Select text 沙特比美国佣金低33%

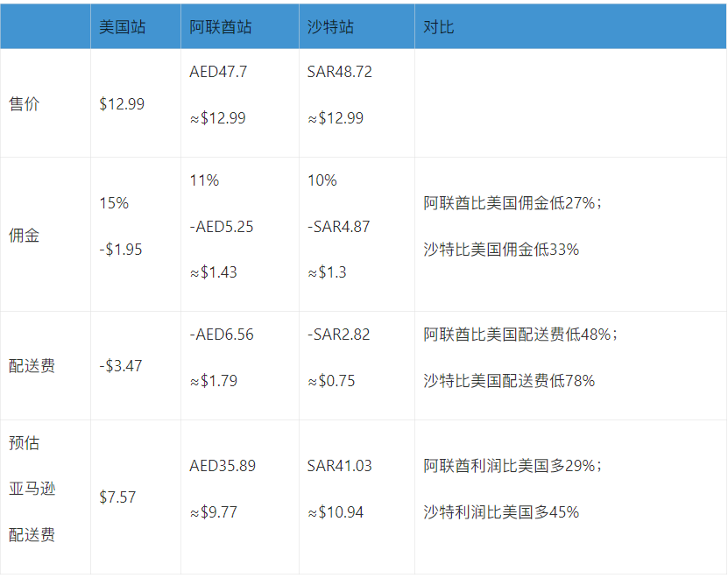pos(501,250)
